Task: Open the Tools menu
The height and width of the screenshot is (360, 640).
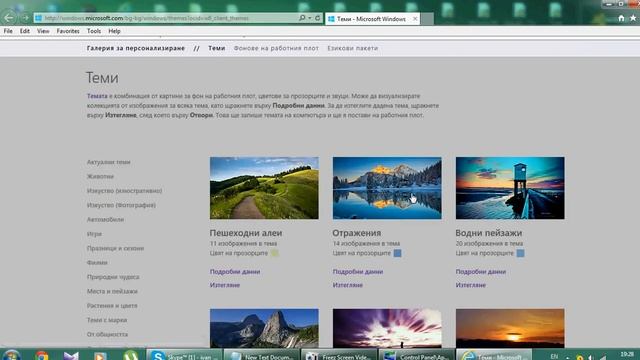Action: (94, 31)
